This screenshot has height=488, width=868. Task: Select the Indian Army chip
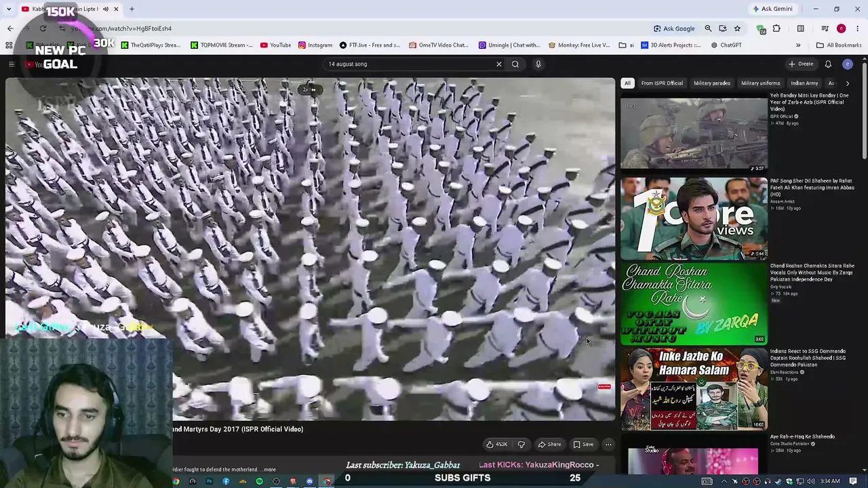804,83
